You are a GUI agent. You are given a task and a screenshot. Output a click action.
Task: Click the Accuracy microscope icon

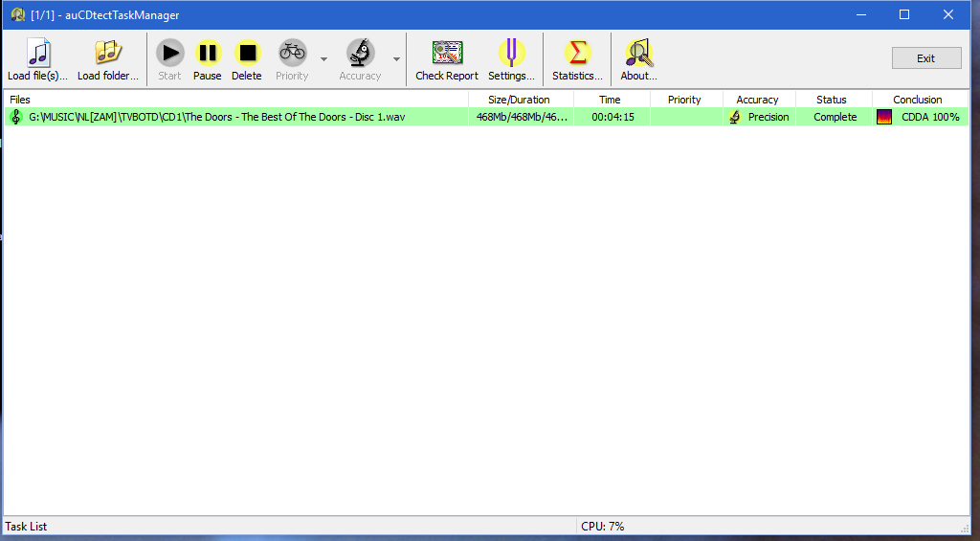click(x=360, y=53)
